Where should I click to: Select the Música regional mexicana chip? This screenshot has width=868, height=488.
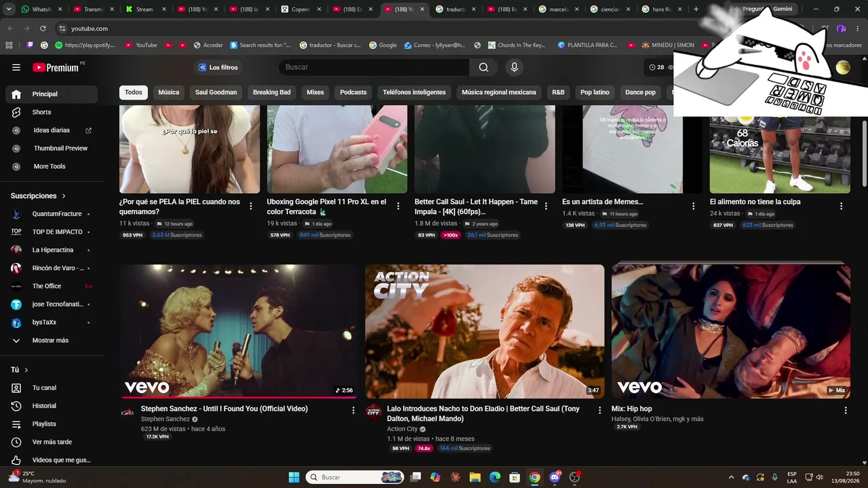click(499, 92)
